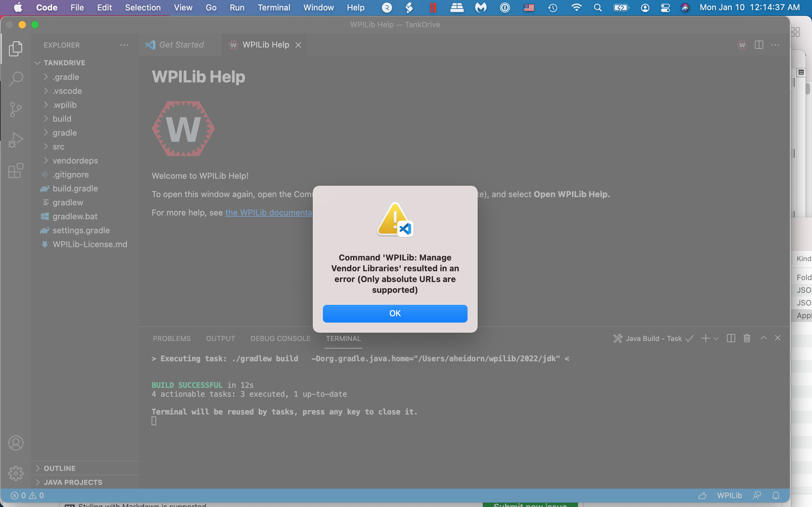Open the Accounts icon above settings
This screenshot has height=507, width=812.
point(16,443)
